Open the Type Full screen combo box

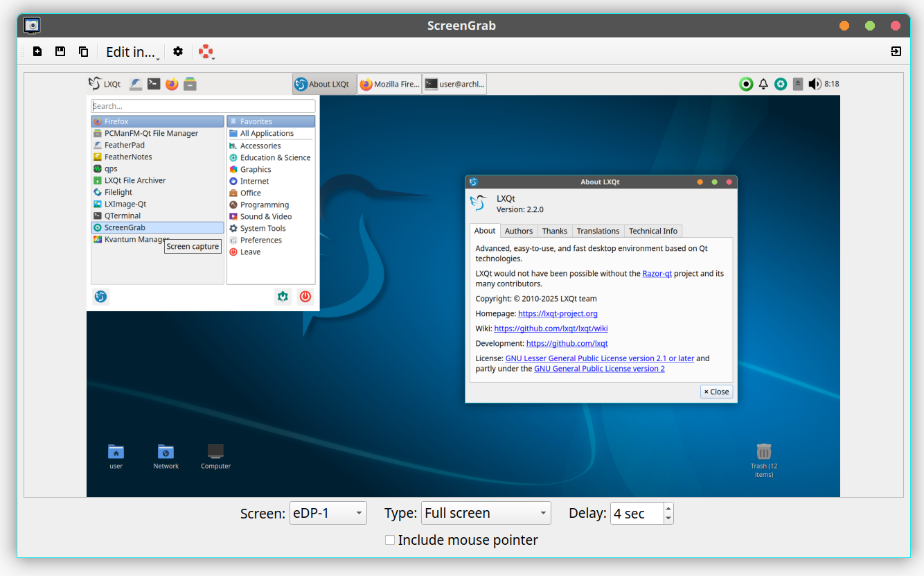(x=486, y=513)
